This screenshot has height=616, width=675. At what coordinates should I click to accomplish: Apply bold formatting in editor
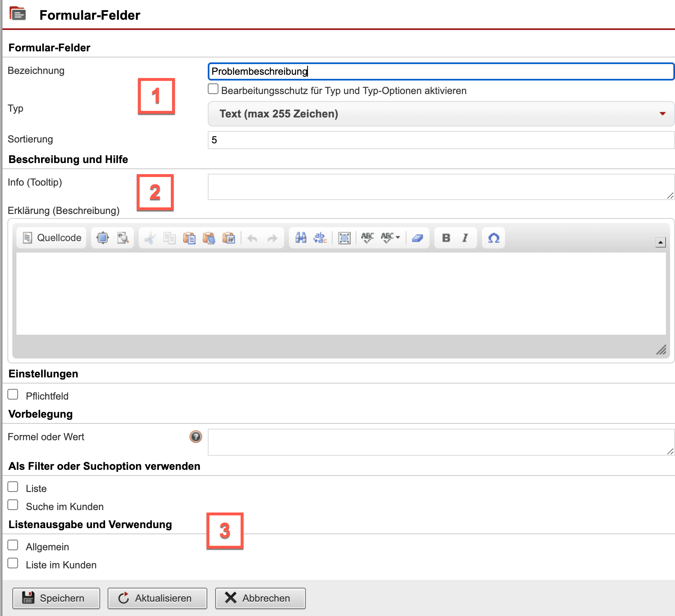pyautogui.click(x=446, y=238)
